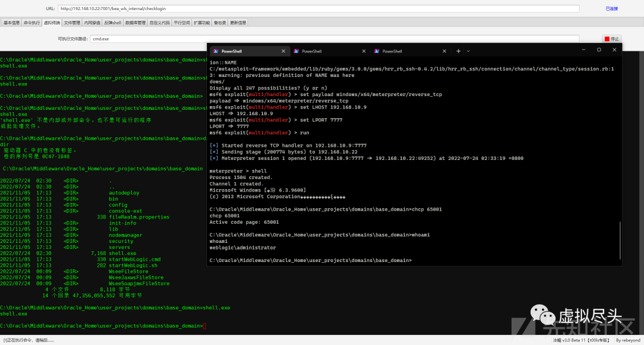The height and width of the screenshot is (345, 644).
Task: Click the URL input field
Action: [x=318, y=8]
